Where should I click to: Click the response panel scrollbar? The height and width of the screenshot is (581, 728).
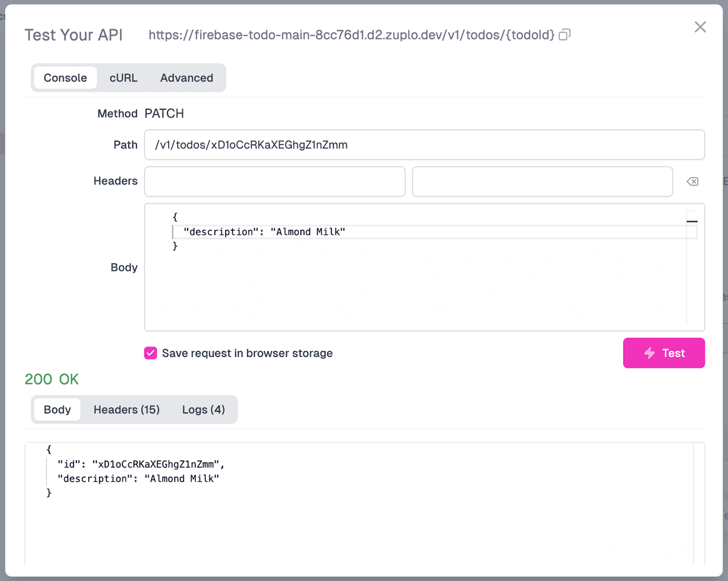coord(698,504)
